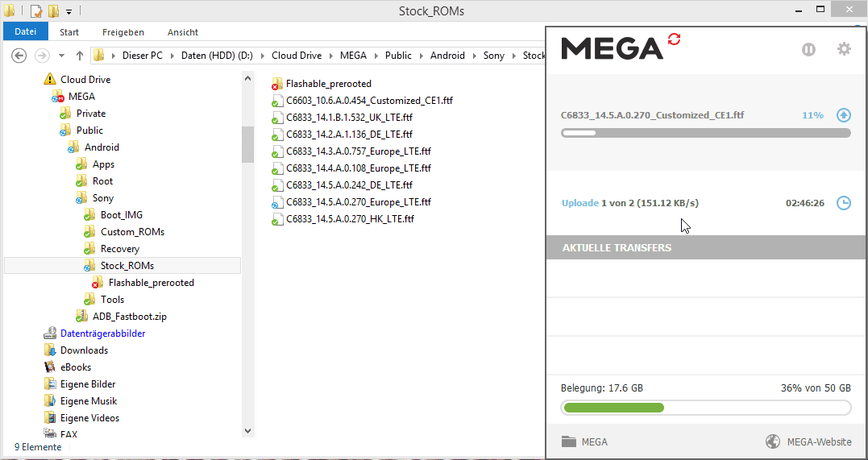Select C6833_14.5.A.0.270_HK_LTE.ftf file
This screenshot has height=460, width=868.
coord(350,218)
